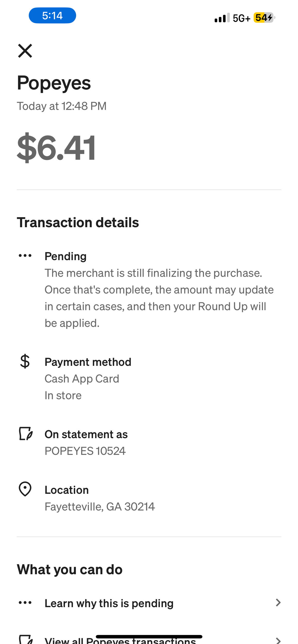Tap the location pin icon
Viewport: 298px width, 644px height.
pyautogui.click(x=25, y=489)
